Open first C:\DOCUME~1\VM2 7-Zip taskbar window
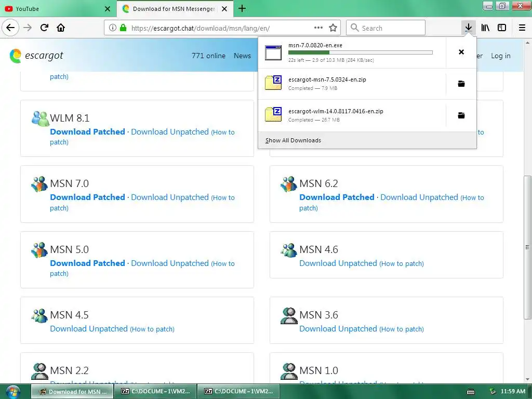532x399 pixels. pyautogui.click(x=155, y=391)
